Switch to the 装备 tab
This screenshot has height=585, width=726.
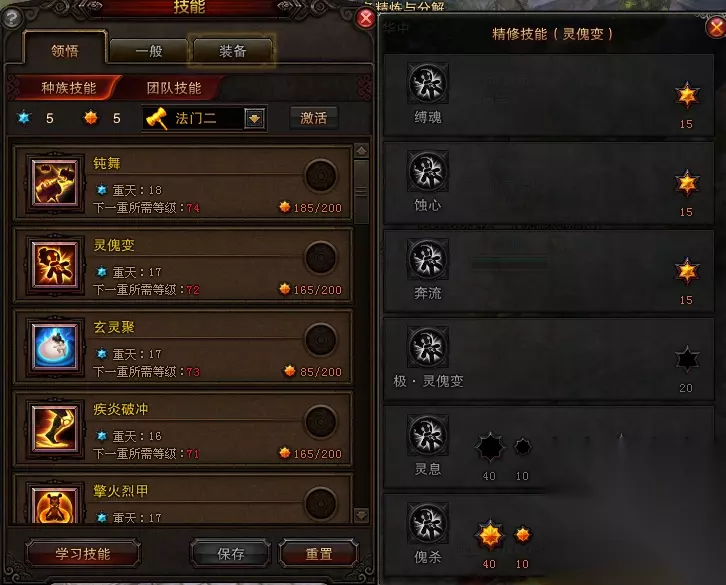click(x=232, y=51)
